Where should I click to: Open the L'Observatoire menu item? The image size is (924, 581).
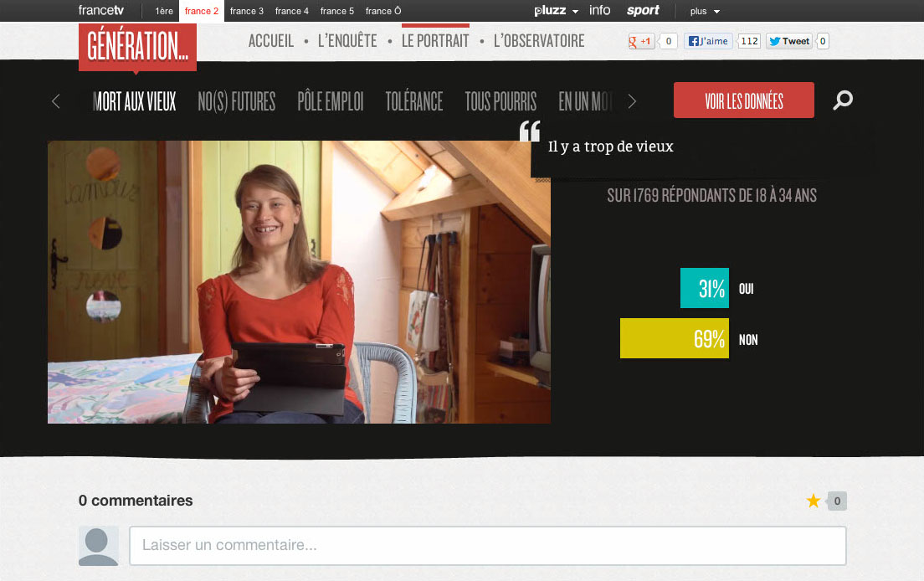tap(539, 41)
